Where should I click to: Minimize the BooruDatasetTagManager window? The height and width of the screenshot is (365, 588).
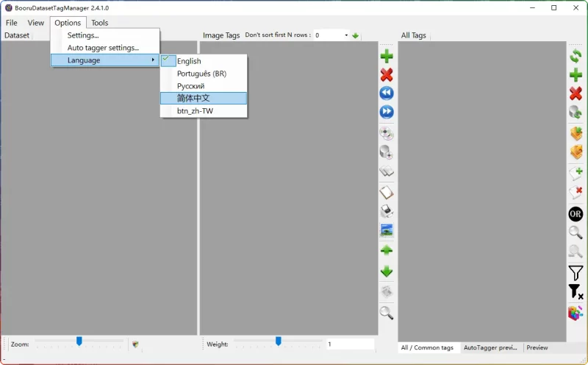pos(532,8)
